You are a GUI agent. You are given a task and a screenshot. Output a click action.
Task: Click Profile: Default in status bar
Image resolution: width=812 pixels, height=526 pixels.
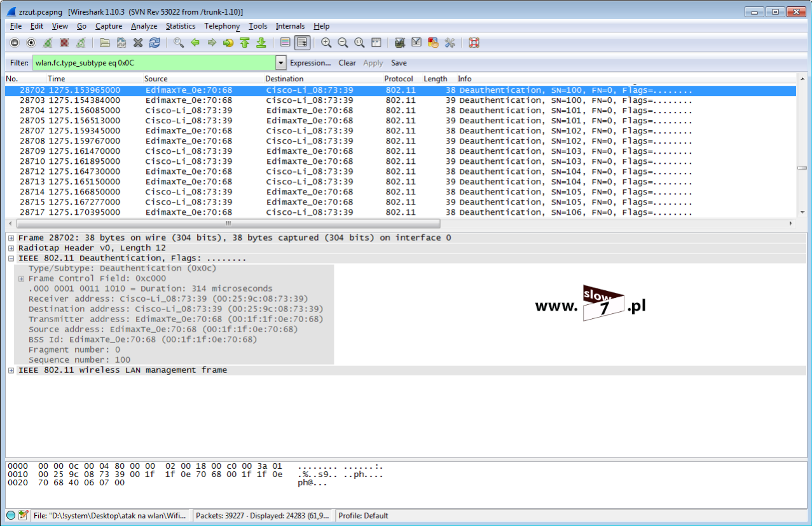point(363,516)
